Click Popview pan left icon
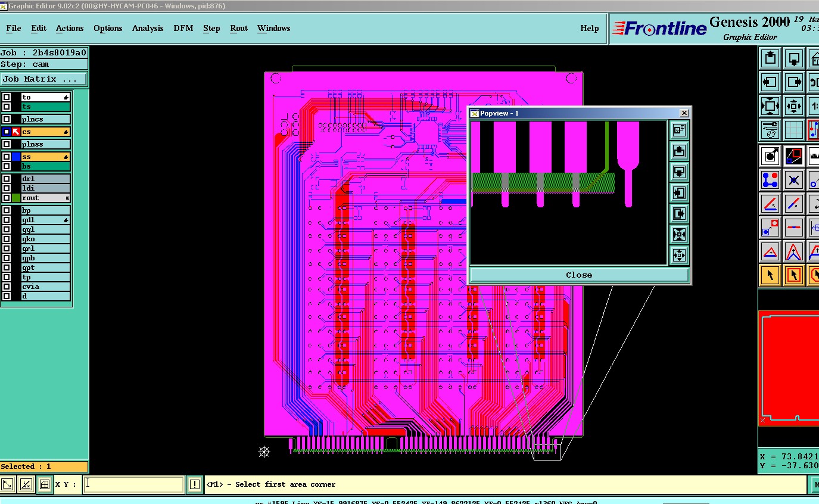Viewport: 819px width, 504px height. tap(679, 193)
